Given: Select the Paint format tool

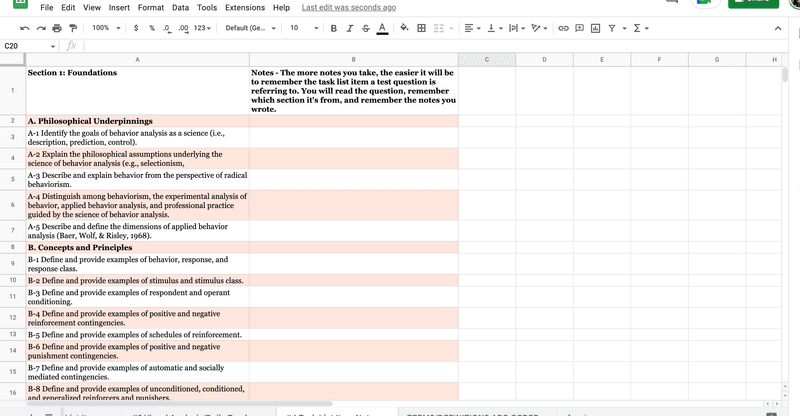Looking at the screenshot, I should (x=73, y=28).
